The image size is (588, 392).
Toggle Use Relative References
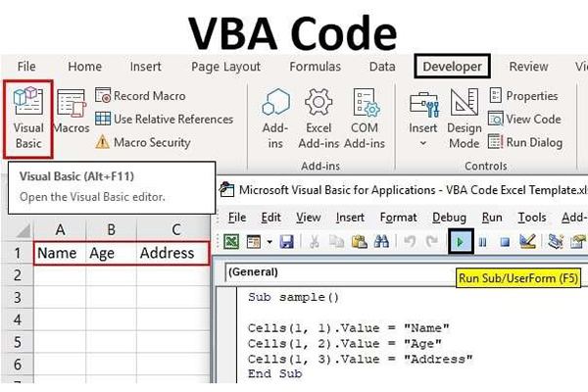(164, 120)
